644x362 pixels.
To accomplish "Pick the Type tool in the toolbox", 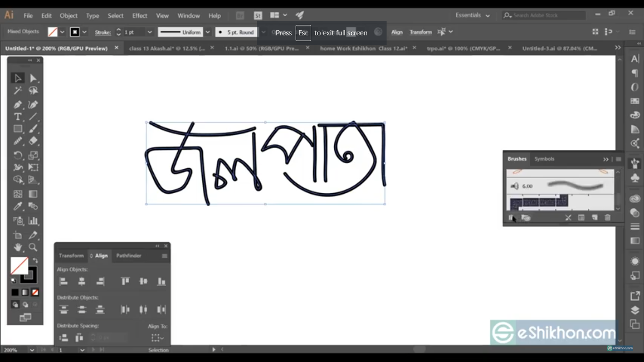I will point(18,117).
